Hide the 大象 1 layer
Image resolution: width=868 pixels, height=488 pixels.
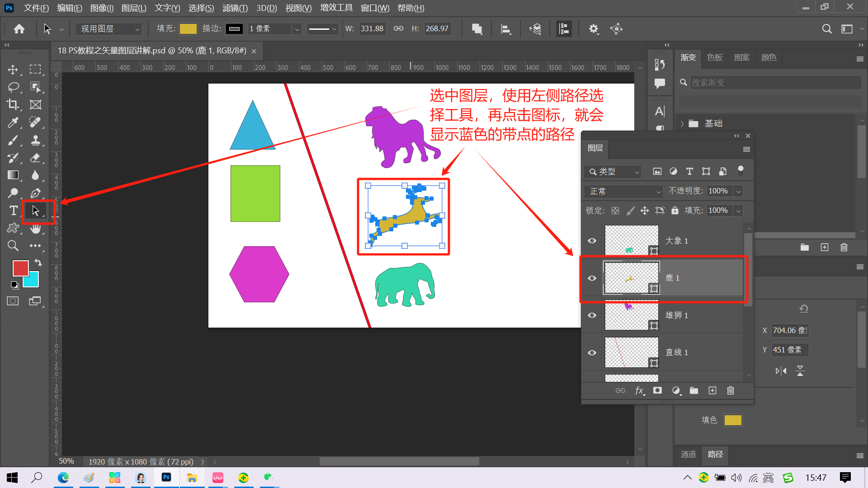[x=592, y=240]
